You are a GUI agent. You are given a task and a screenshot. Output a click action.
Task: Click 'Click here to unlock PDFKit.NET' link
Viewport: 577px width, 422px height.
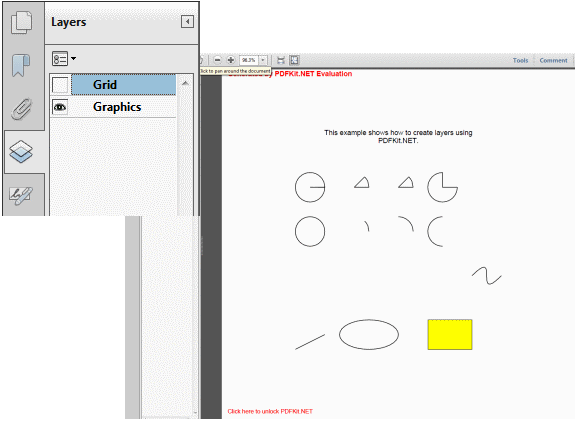(x=270, y=411)
